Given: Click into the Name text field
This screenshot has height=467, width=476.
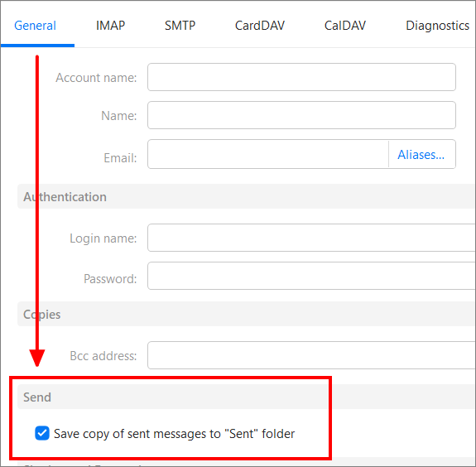Looking at the screenshot, I should click(301, 115).
